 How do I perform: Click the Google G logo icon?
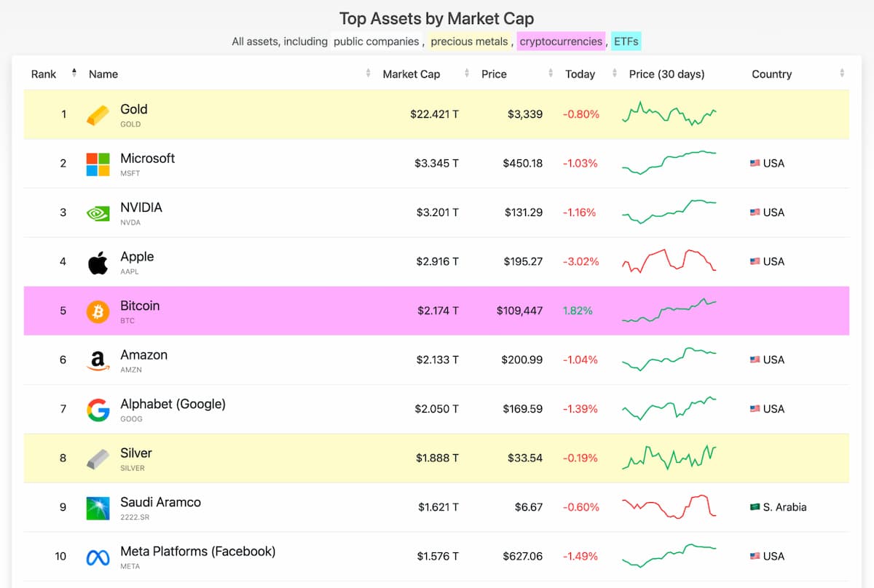(x=98, y=410)
